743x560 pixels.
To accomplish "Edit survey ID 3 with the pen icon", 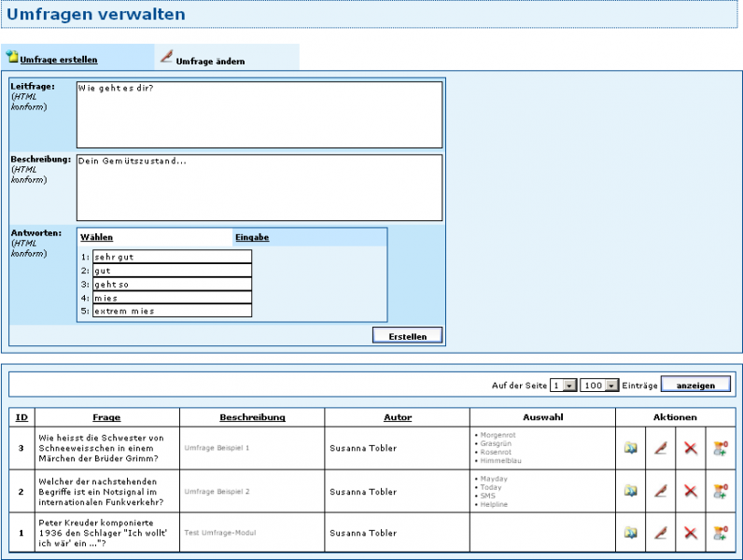I will click(x=661, y=448).
